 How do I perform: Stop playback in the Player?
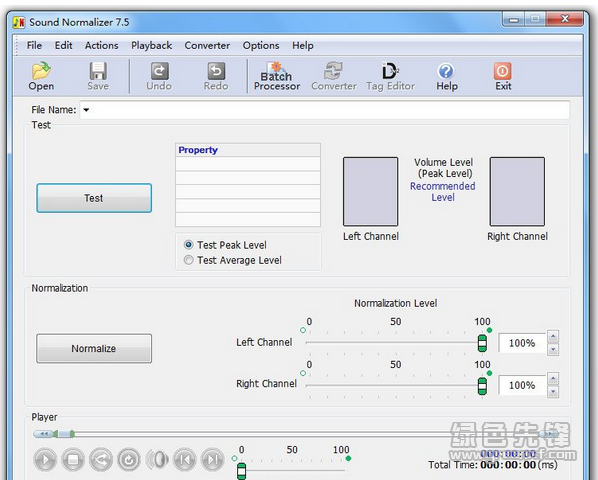[x=73, y=460]
